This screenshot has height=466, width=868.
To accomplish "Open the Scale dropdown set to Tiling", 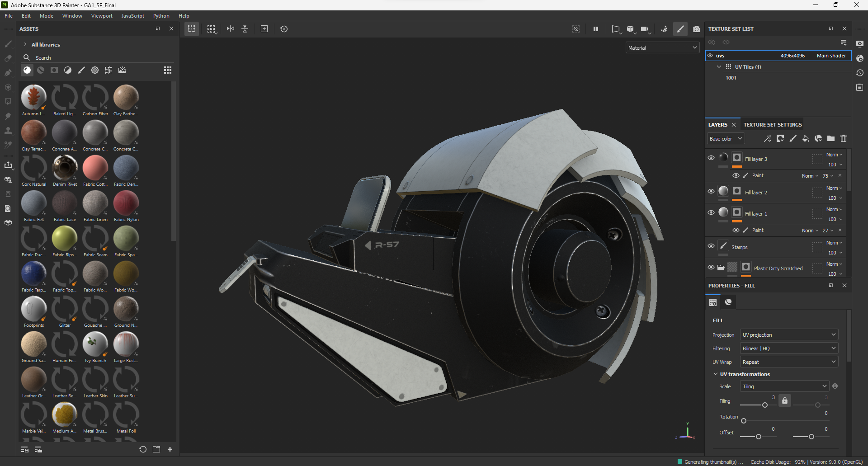I will (784, 386).
